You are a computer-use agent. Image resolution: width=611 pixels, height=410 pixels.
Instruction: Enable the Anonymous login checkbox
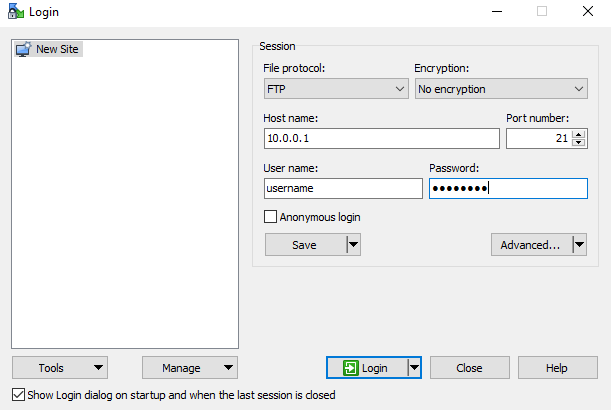(270, 217)
